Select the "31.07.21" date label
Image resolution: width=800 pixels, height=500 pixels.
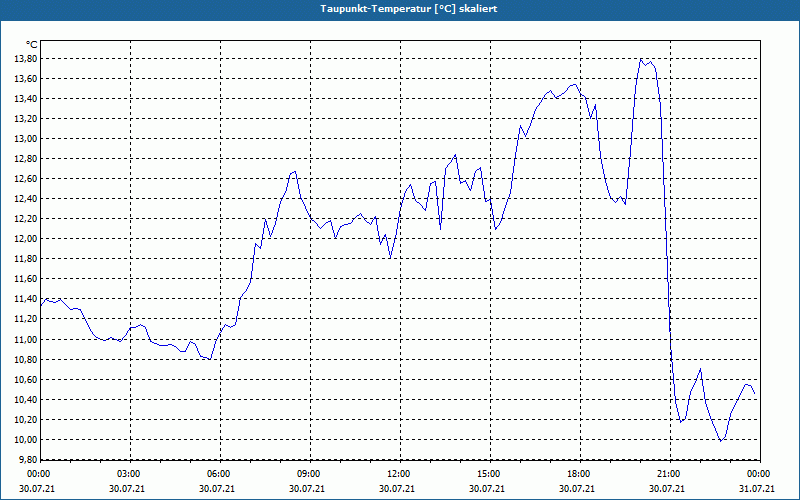tap(757, 489)
